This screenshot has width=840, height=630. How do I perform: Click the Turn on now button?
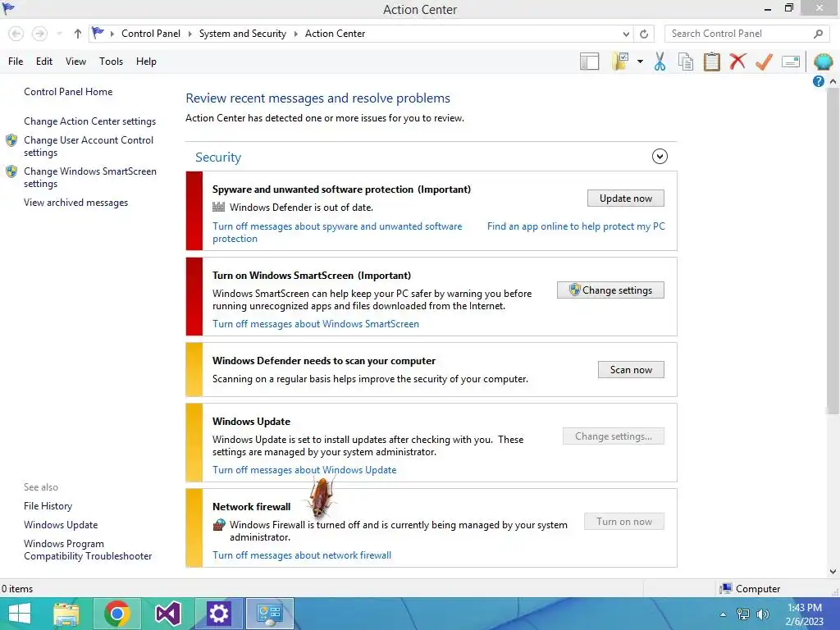pos(624,521)
